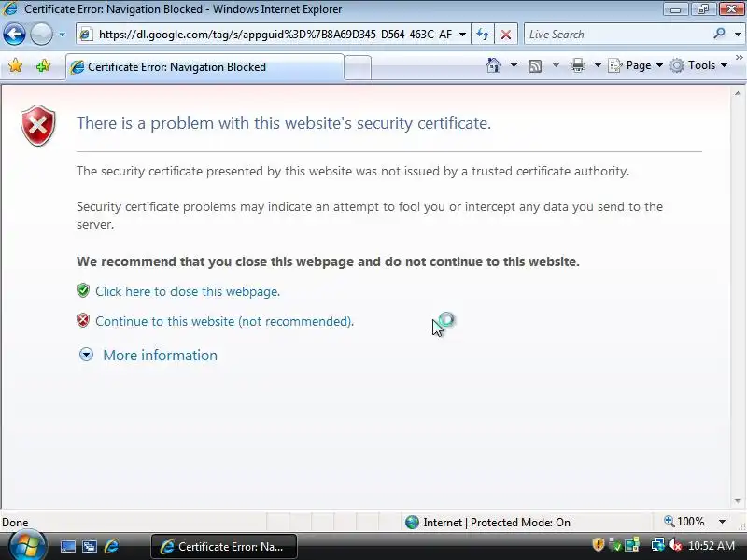Image resolution: width=747 pixels, height=560 pixels.
Task: Open the Feeds dropdown arrow
Action: (x=556, y=65)
